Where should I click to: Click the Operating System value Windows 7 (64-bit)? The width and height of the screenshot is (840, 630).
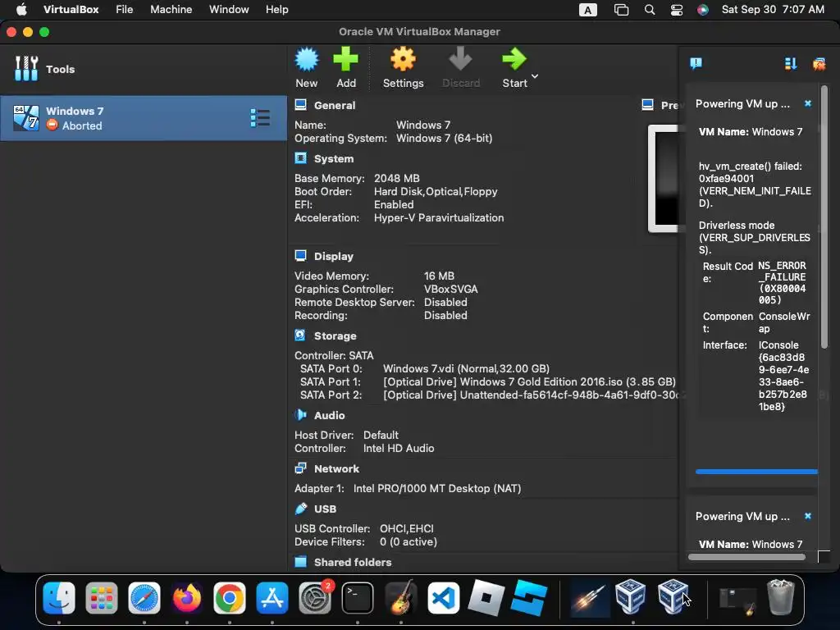click(444, 138)
